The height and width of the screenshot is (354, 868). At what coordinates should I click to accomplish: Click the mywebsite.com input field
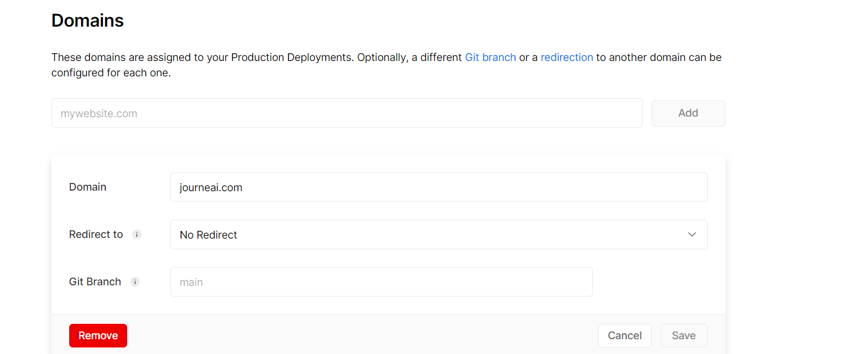pyautogui.click(x=346, y=112)
